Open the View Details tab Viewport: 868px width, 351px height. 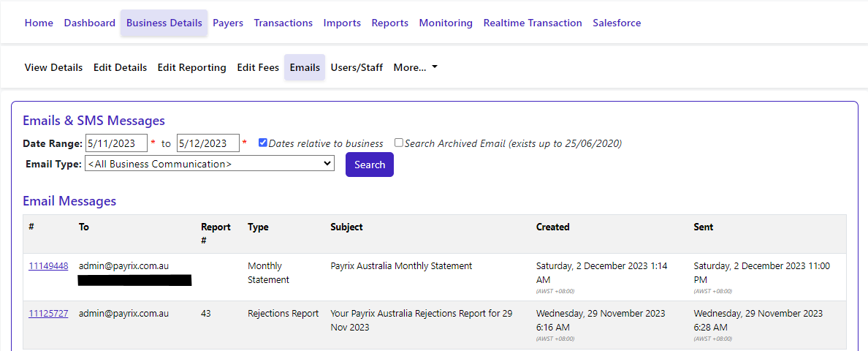pyautogui.click(x=53, y=67)
